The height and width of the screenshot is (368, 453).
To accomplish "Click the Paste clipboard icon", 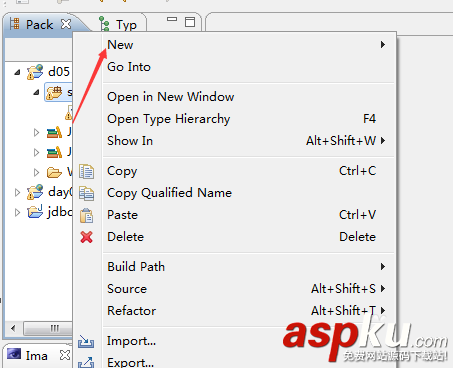I will 86,215.
